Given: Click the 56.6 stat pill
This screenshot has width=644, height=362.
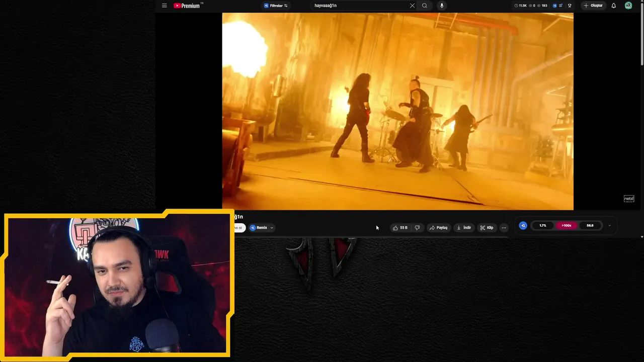Looking at the screenshot, I should (590, 226).
